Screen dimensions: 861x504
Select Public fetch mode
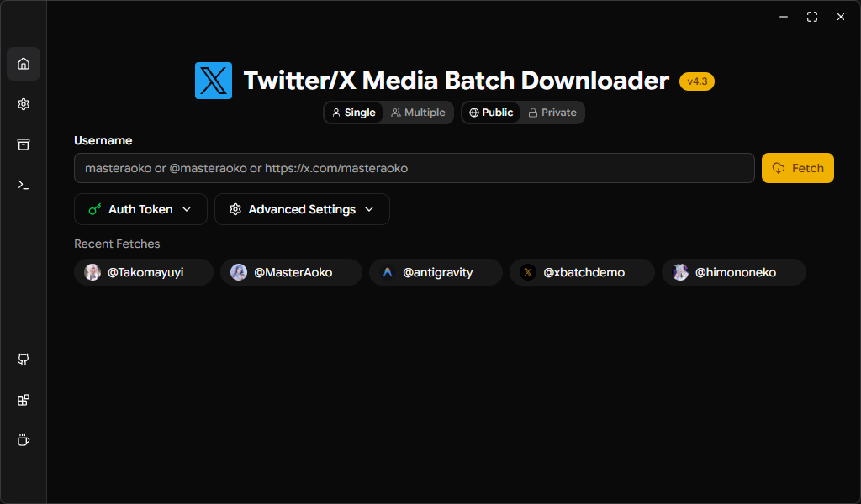click(x=490, y=112)
